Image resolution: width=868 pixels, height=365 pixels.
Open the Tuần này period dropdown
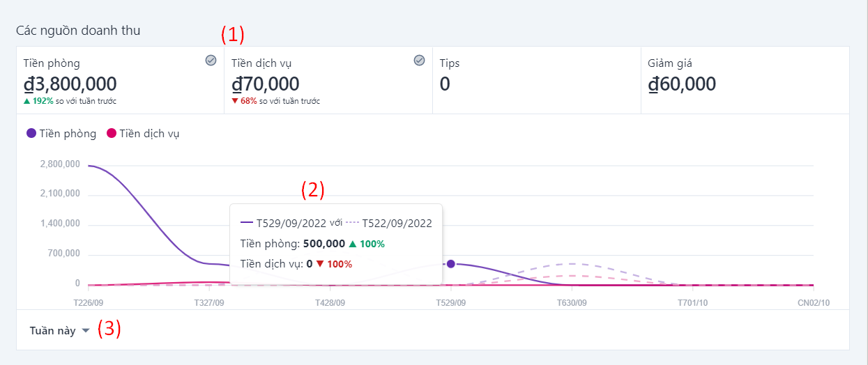53,331
